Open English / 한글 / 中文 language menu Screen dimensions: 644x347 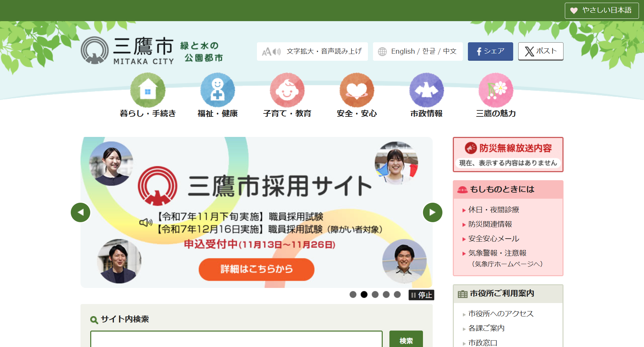418,51
